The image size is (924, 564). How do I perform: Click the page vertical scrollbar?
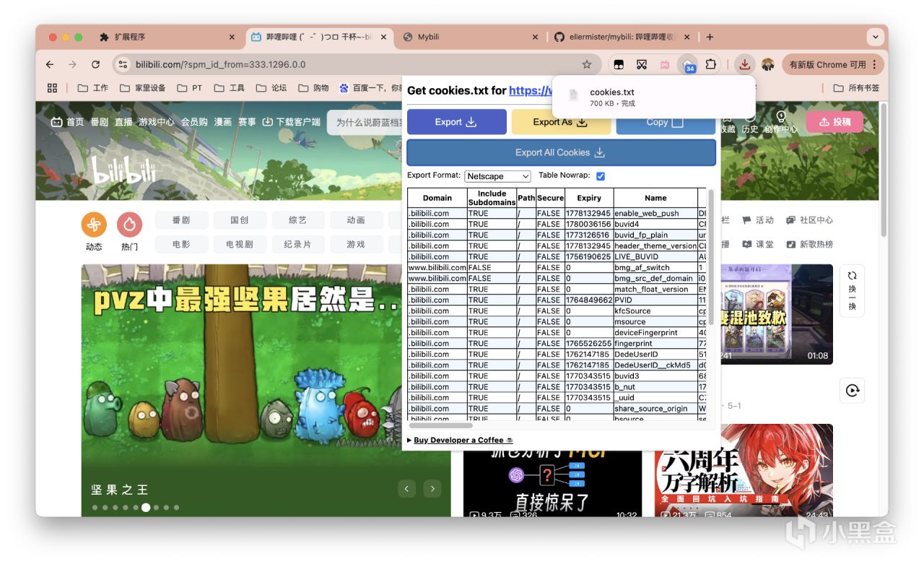click(884, 170)
